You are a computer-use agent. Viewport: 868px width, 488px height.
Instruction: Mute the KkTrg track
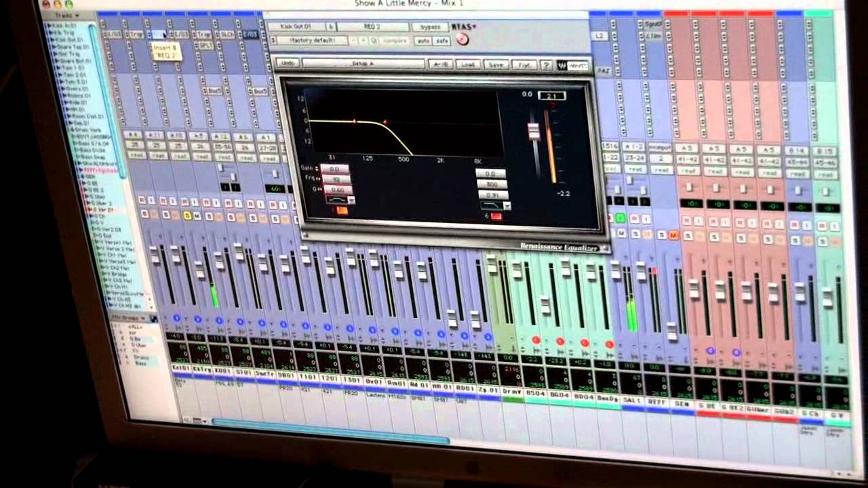pyautogui.click(x=174, y=215)
